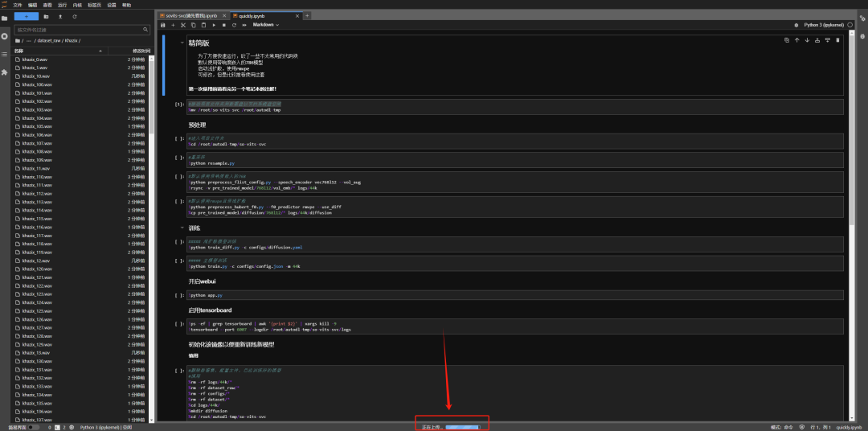The height and width of the screenshot is (431, 868).
Task: Open the 内核 menu
Action: click(x=77, y=5)
